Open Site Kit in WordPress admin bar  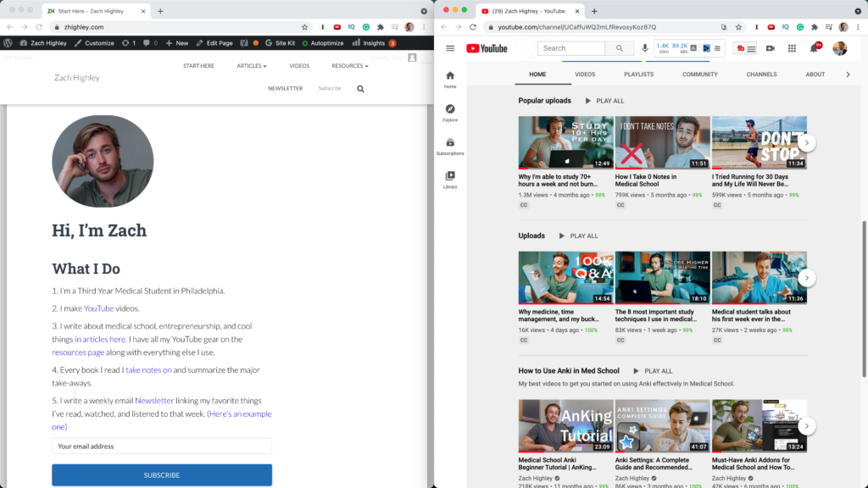280,42
